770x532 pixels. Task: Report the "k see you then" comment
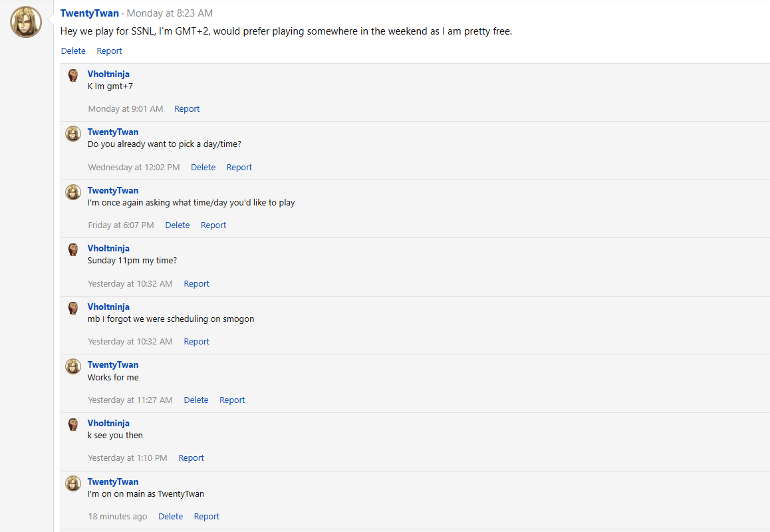point(191,458)
